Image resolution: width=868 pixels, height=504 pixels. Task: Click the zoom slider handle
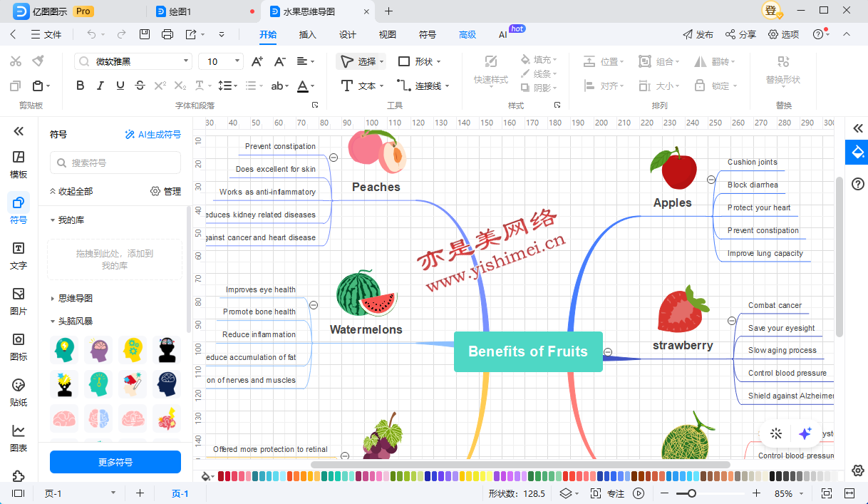point(691,493)
